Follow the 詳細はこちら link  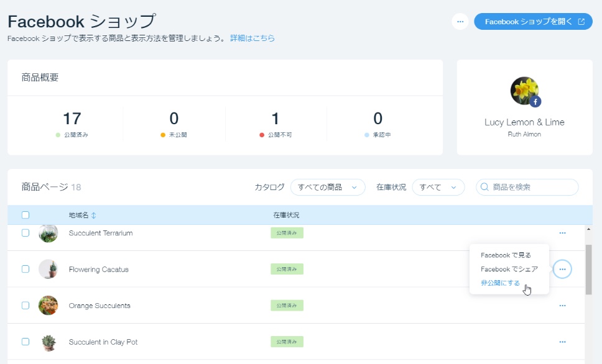click(252, 38)
